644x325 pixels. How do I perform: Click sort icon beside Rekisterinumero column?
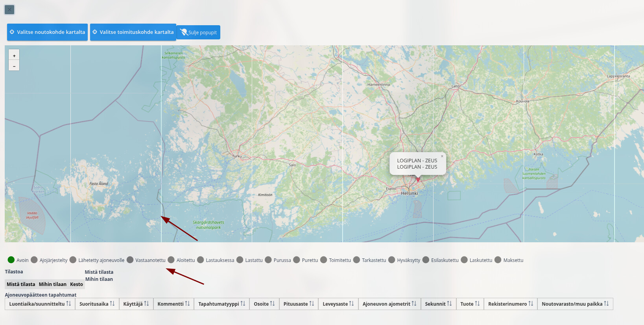(x=531, y=304)
